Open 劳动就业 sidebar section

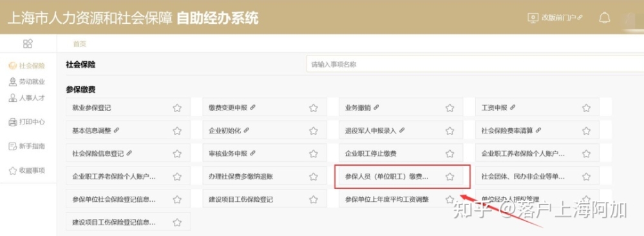(x=26, y=82)
